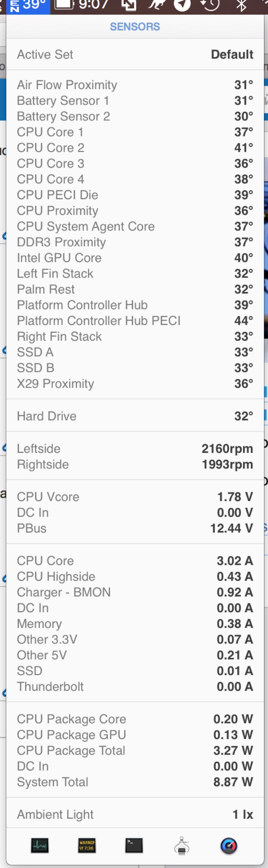Select the CPU Core 2 temperature row
The image size is (268, 868).
pyautogui.click(x=135, y=148)
